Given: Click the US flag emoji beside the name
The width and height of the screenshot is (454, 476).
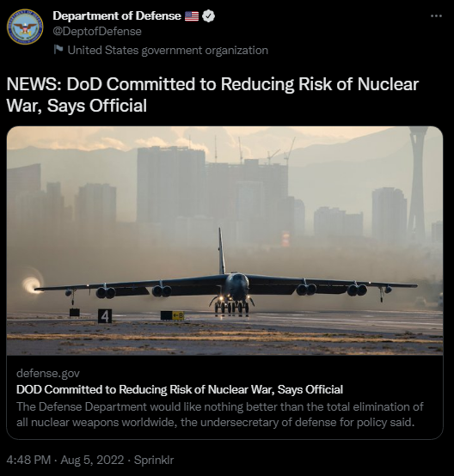Looking at the screenshot, I should tap(192, 16).
